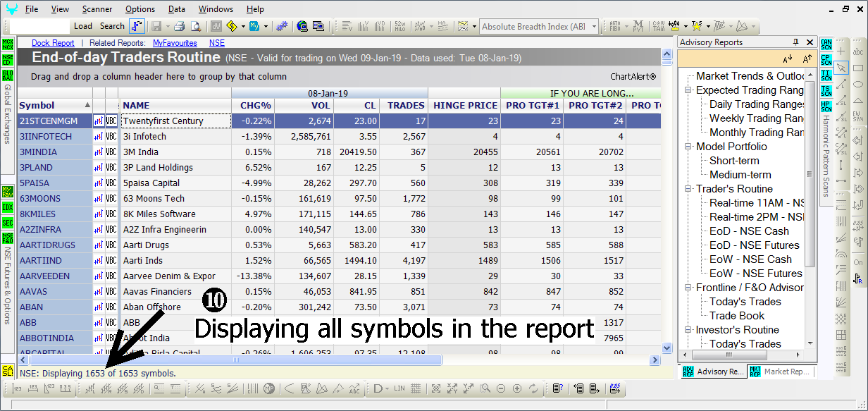Select the rectangle drawing tool

point(858,68)
